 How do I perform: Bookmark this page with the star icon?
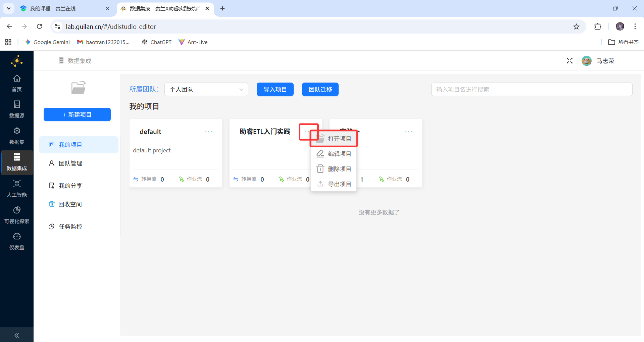576,27
